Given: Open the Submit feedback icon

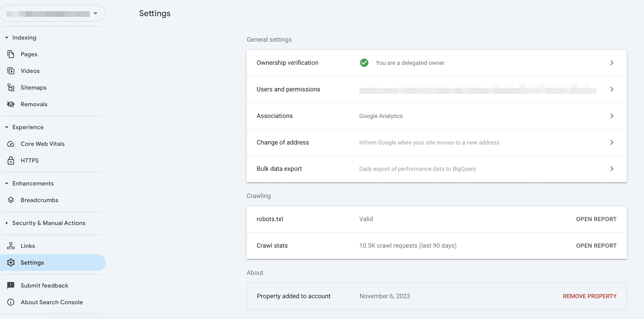Looking at the screenshot, I should click(x=11, y=285).
